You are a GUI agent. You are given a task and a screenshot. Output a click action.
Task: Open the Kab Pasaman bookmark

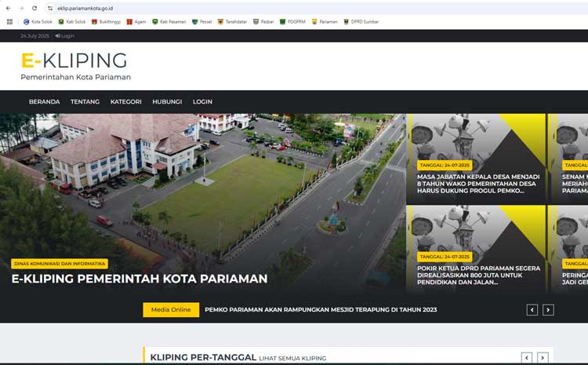169,22
